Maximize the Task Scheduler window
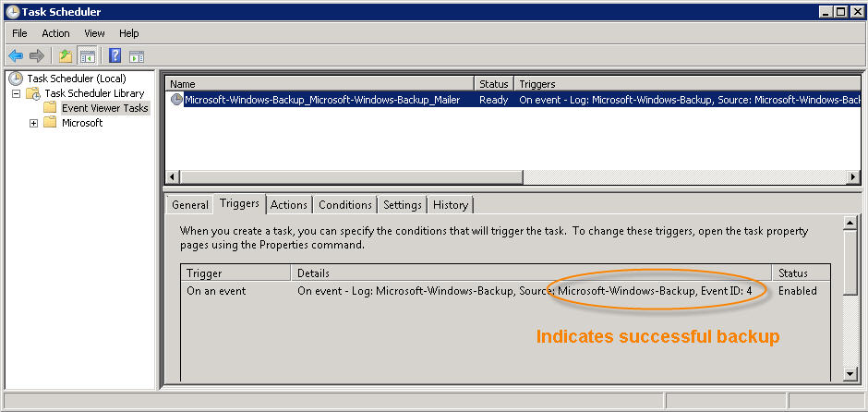 [x=841, y=12]
